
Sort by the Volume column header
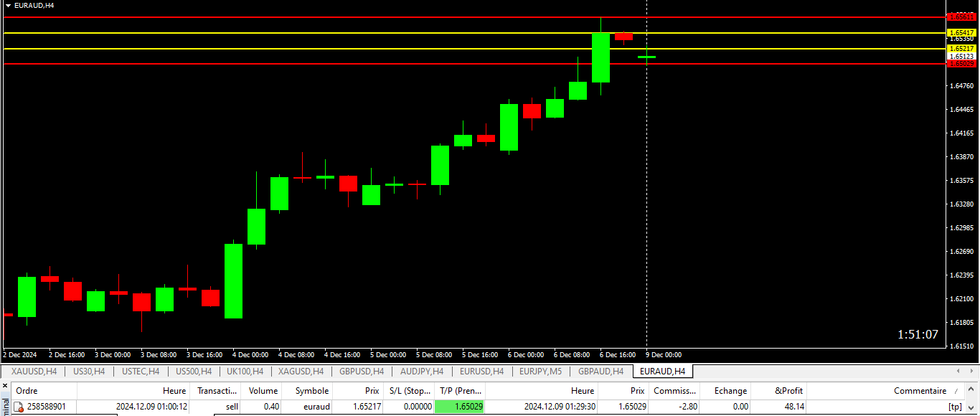click(261, 391)
